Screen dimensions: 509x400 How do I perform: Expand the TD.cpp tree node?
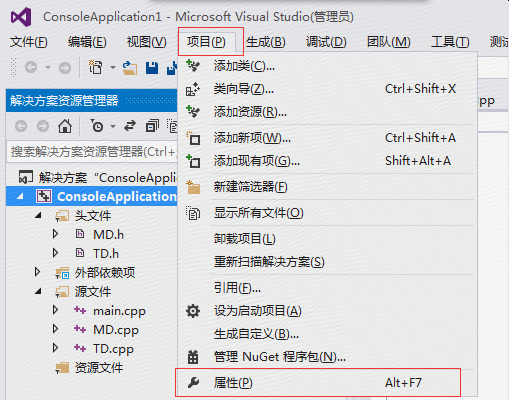point(56,348)
